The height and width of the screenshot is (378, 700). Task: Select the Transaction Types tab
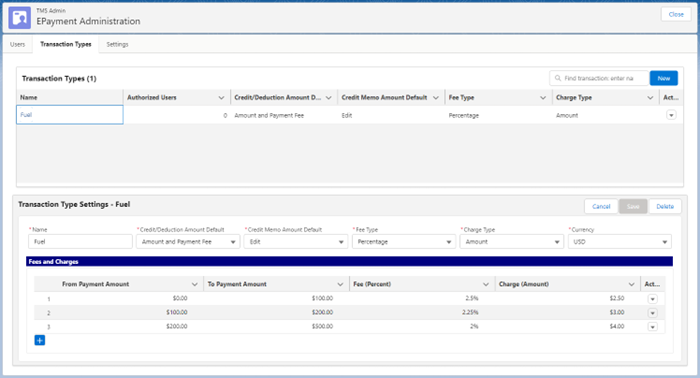pos(66,44)
